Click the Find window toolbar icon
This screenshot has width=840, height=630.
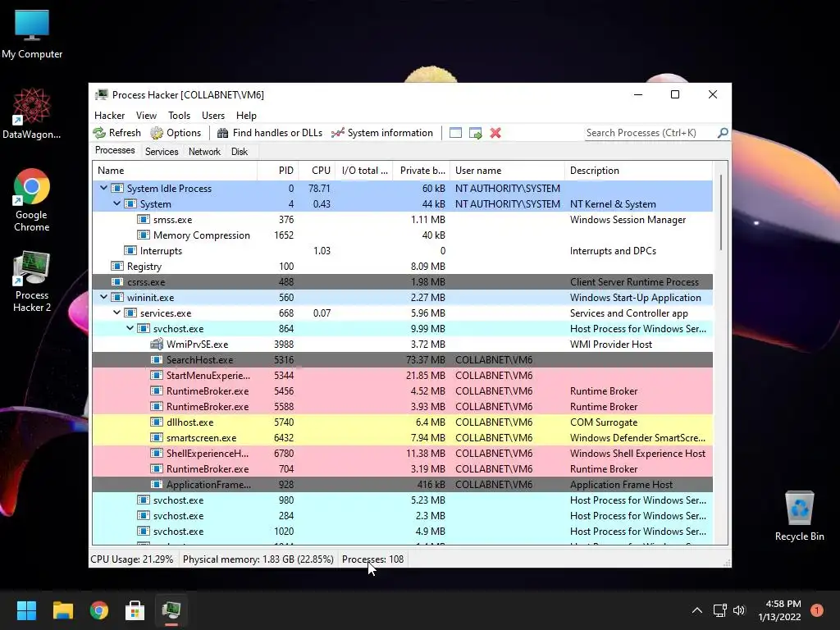click(x=455, y=133)
